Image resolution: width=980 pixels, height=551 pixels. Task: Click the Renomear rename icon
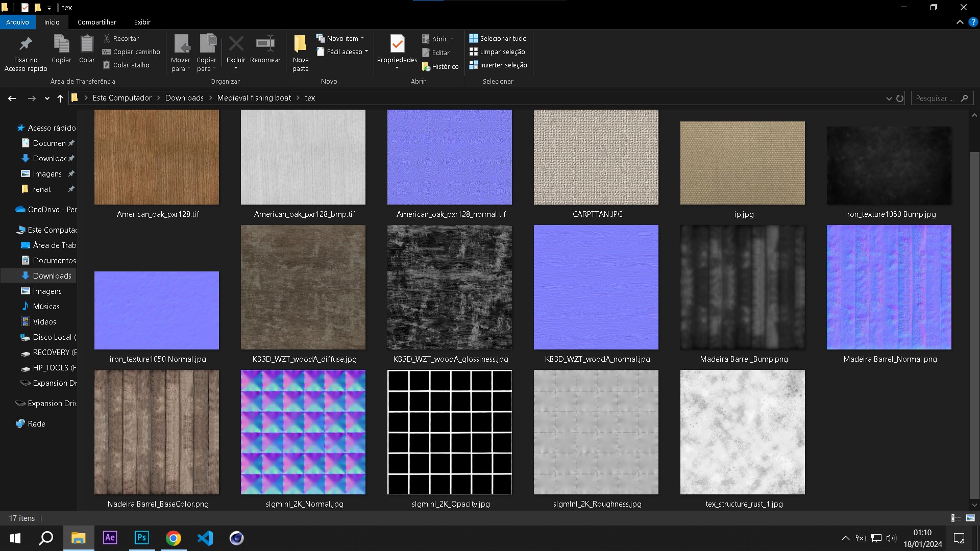(265, 44)
